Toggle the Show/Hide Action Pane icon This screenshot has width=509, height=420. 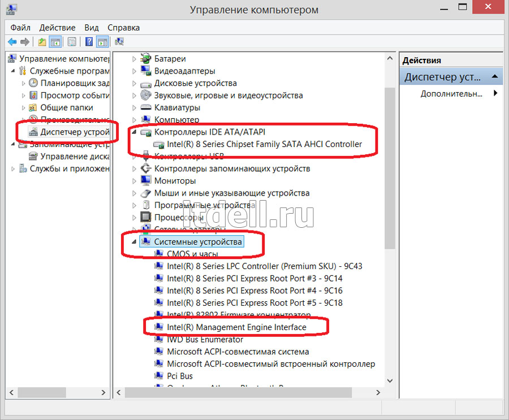[102, 41]
